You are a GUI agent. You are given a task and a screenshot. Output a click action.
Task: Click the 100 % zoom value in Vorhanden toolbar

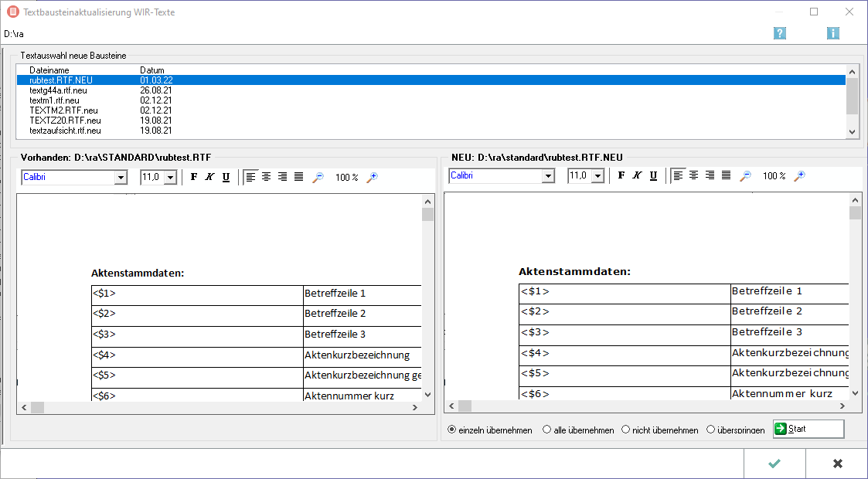pos(346,178)
